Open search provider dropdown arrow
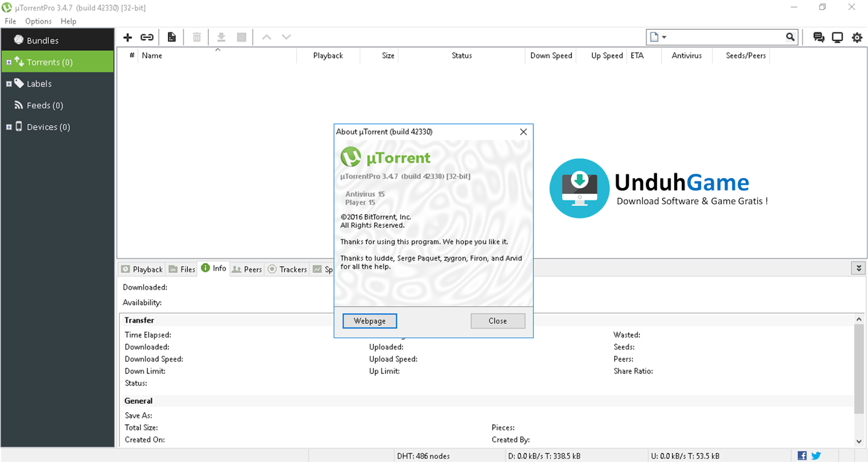The height and width of the screenshot is (463, 868). (x=664, y=37)
